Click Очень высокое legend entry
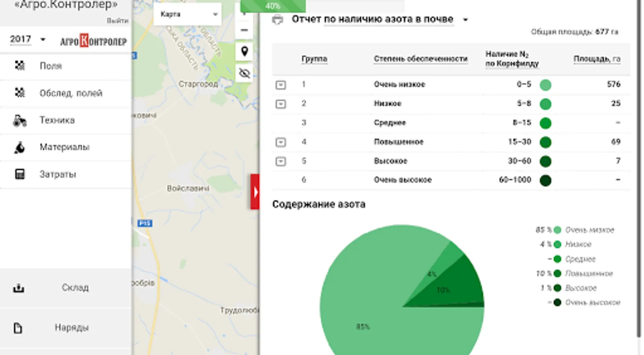Viewport: 644px width, 355px height. tap(584, 303)
